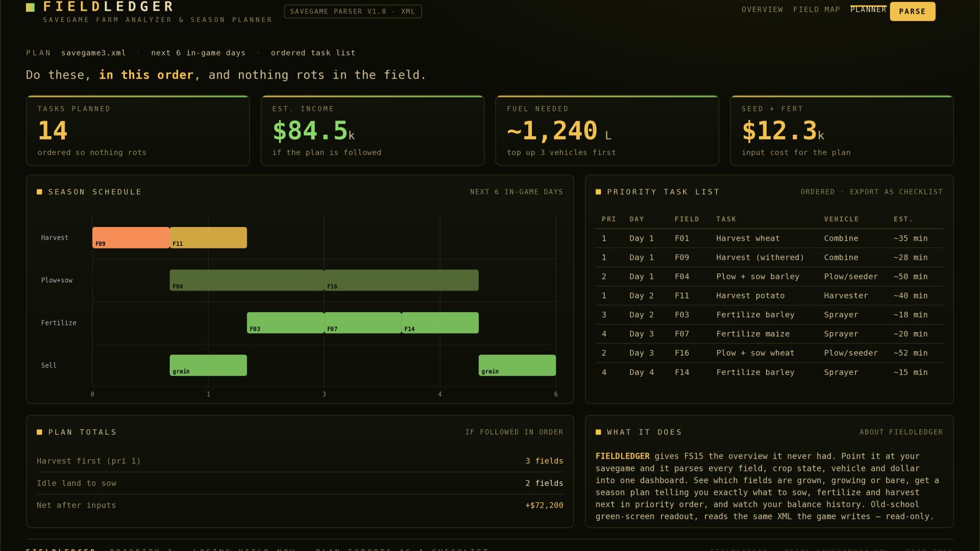
Task: Click the Tasks Planned 14 card
Action: tap(138, 131)
